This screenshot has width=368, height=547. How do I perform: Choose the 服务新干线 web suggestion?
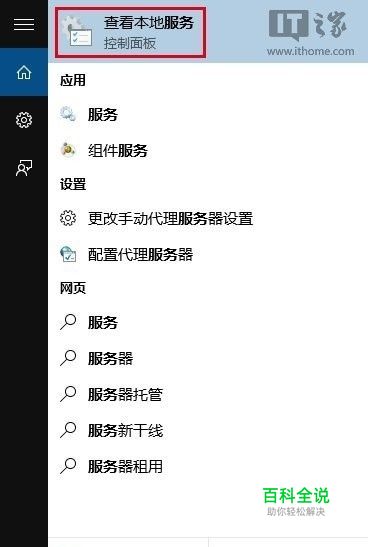[208, 430]
